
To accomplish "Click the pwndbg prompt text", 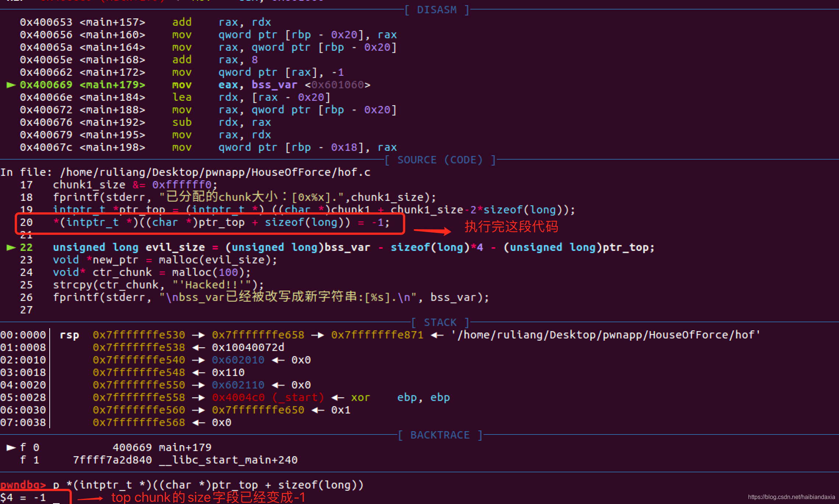I will pyautogui.click(x=23, y=485).
